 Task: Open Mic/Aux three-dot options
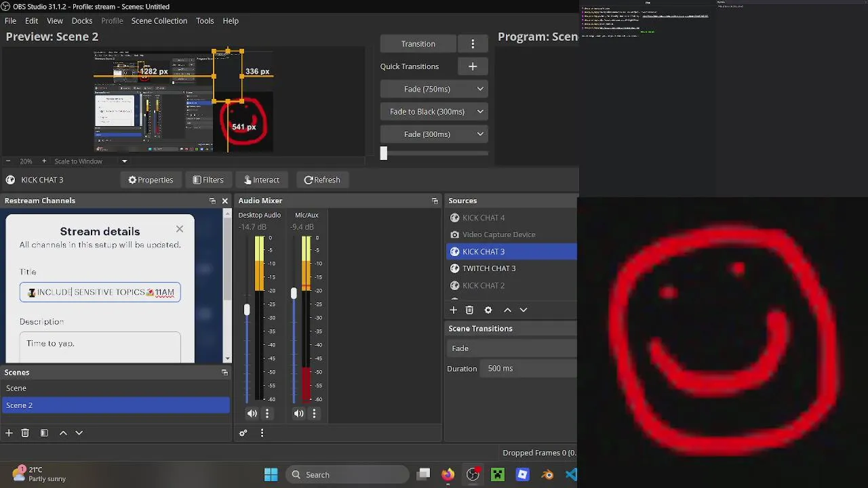[x=314, y=413]
